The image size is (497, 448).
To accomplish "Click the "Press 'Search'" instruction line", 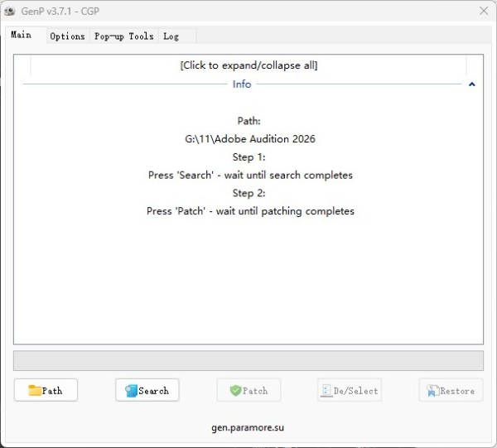I will pyautogui.click(x=250, y=175).
